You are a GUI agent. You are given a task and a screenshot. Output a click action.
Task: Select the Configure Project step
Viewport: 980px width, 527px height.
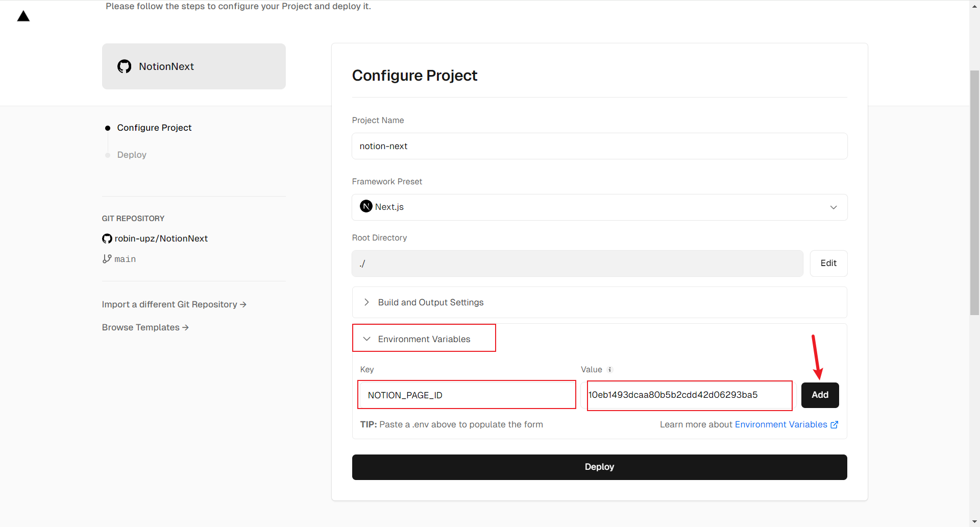154,128
